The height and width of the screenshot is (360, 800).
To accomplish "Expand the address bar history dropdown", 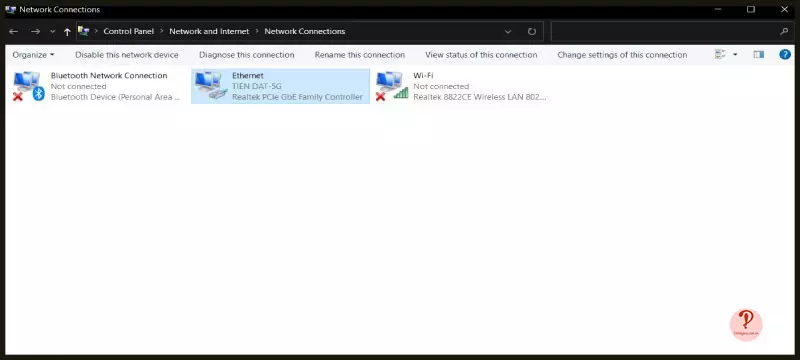I will click(508, 32).
